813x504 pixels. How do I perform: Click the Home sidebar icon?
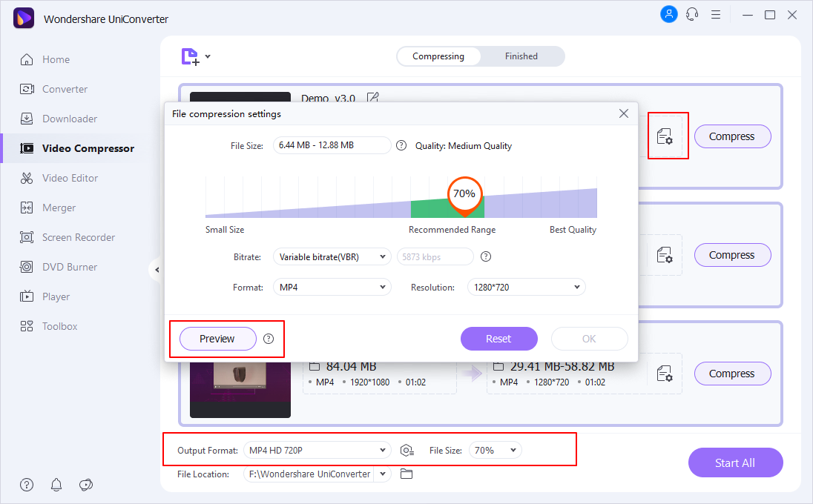tap(27, 59)
